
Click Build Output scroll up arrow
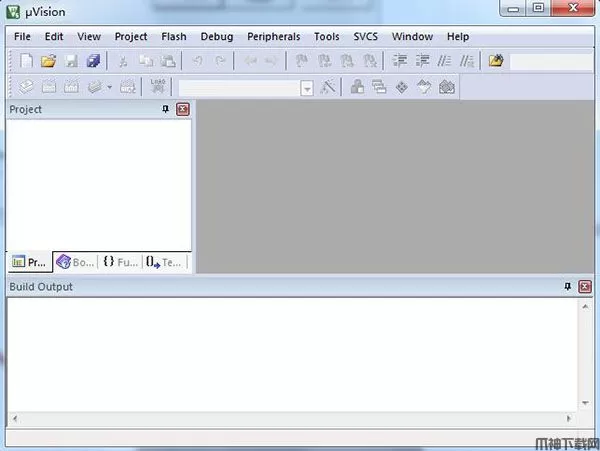585,306
